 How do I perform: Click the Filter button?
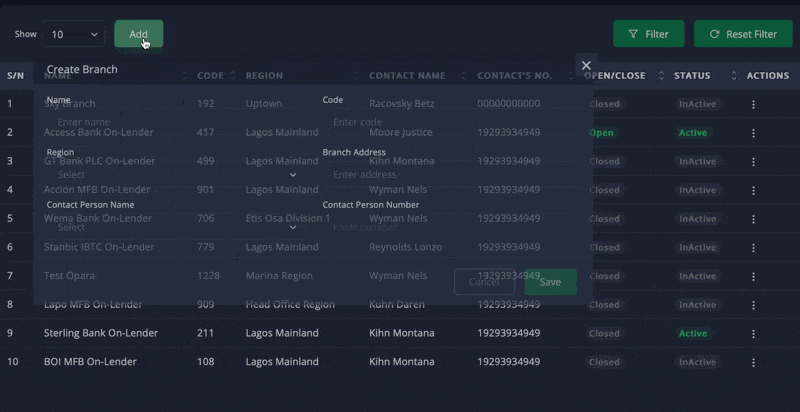(648, 34)
